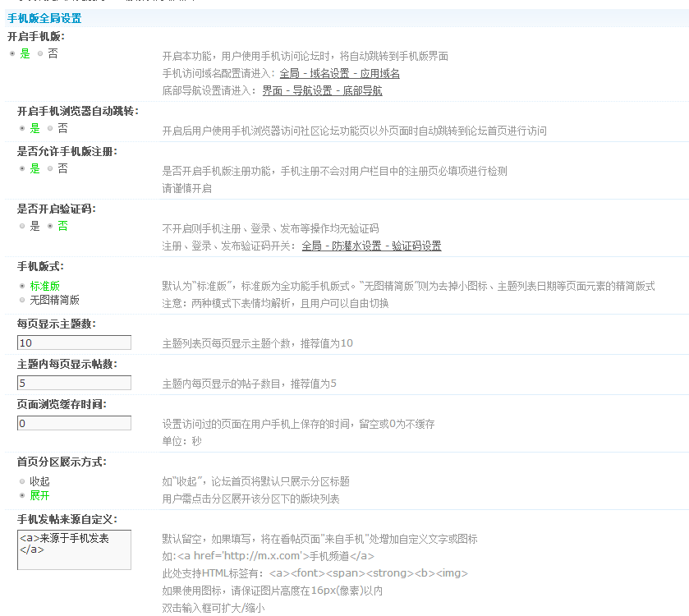689x616 pixels.
Task: Click the 手机版全局设置 section header
Action: click(44, 18)
